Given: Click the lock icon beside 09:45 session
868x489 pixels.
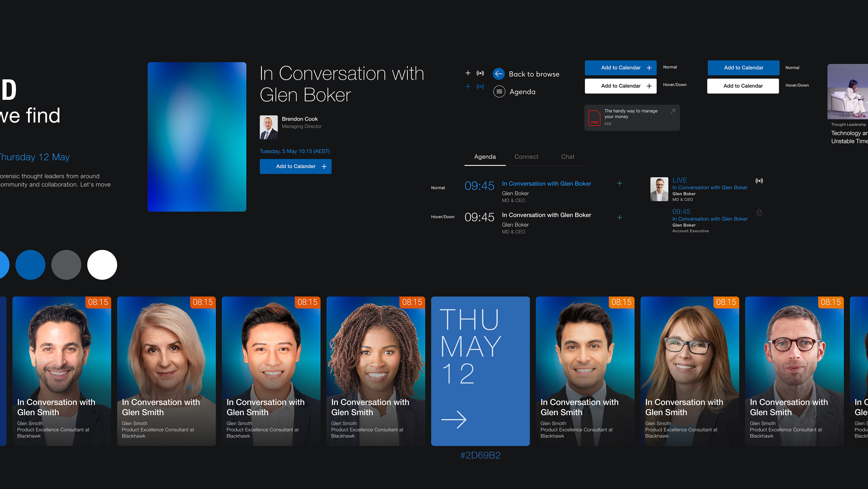Looking at the screenshot, I should click(x=759, y=212).
